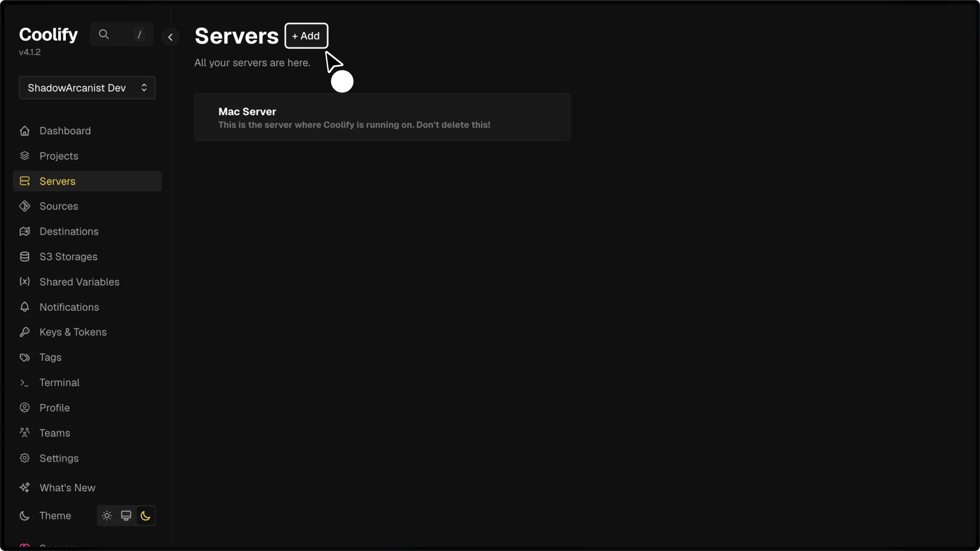Screen dimensions: 980x551
Task: Select Servers in the sidebar
Action: [87, 181]
